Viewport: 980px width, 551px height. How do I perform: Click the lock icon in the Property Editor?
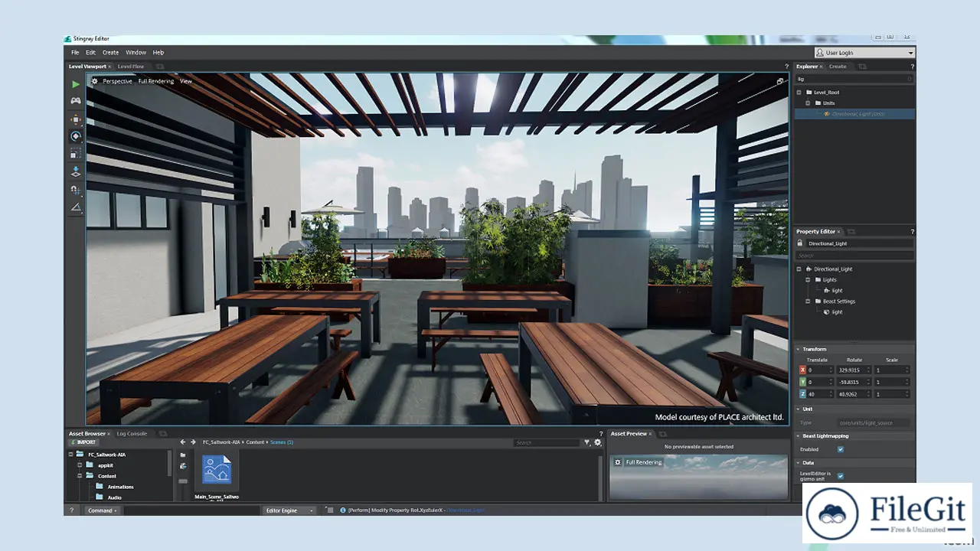tap(802, 243)
